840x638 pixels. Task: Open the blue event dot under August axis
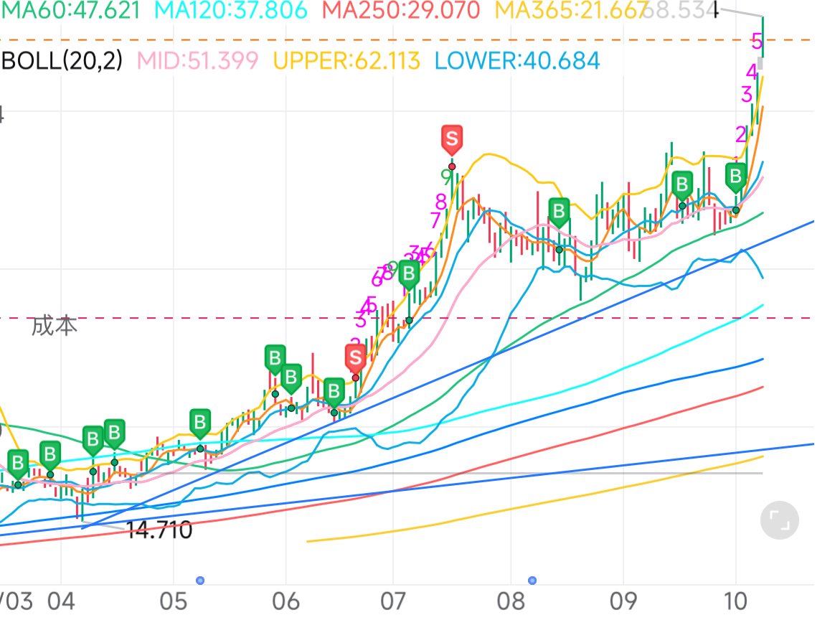click(532, 580)
